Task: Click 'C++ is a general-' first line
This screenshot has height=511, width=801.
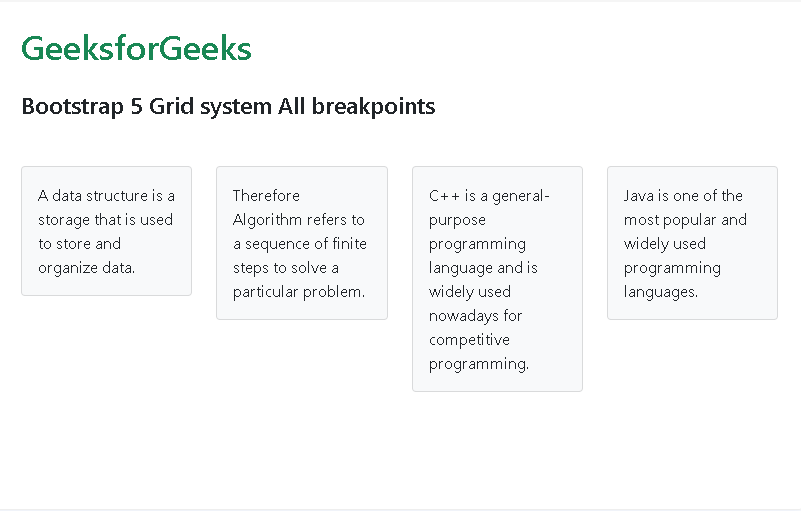Action: [x=489, y=196]
